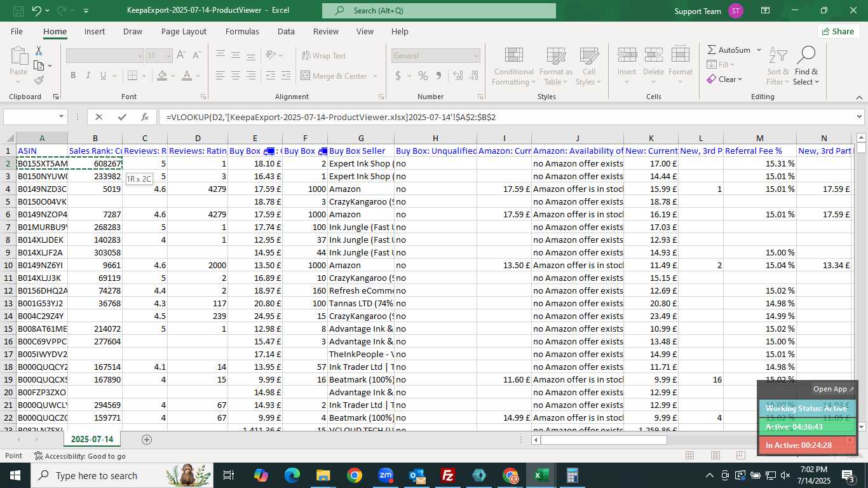Viewport: 868px width, 488px height.
Task: Open the Customize Quick Access Toolbar arrow
Action: click(86, 11)
